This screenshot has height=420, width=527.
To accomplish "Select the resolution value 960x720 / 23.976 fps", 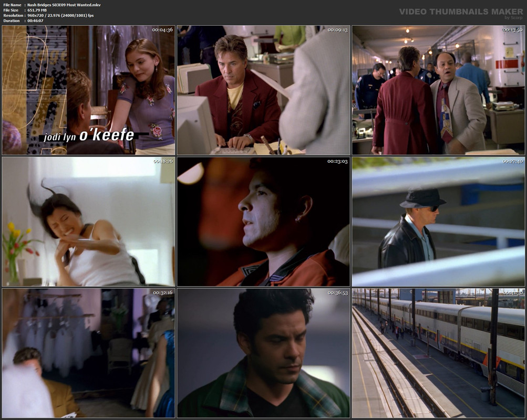I will [60, 15].
